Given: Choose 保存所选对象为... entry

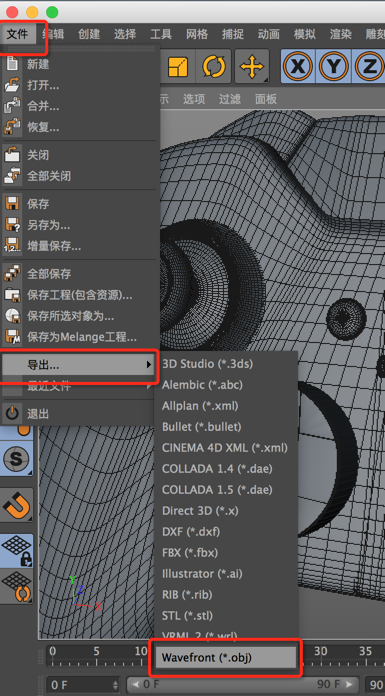Looking at the screenshot, I should pyautogui.click(x=80, y=316).
